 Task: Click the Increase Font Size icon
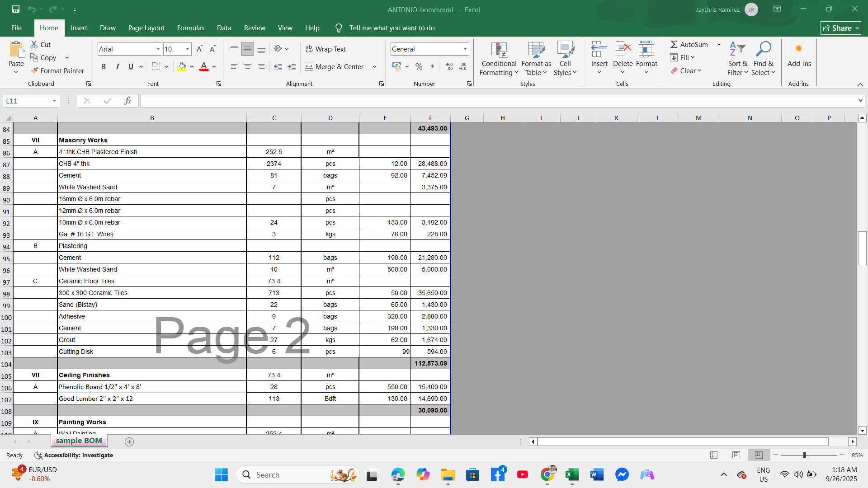199,49
